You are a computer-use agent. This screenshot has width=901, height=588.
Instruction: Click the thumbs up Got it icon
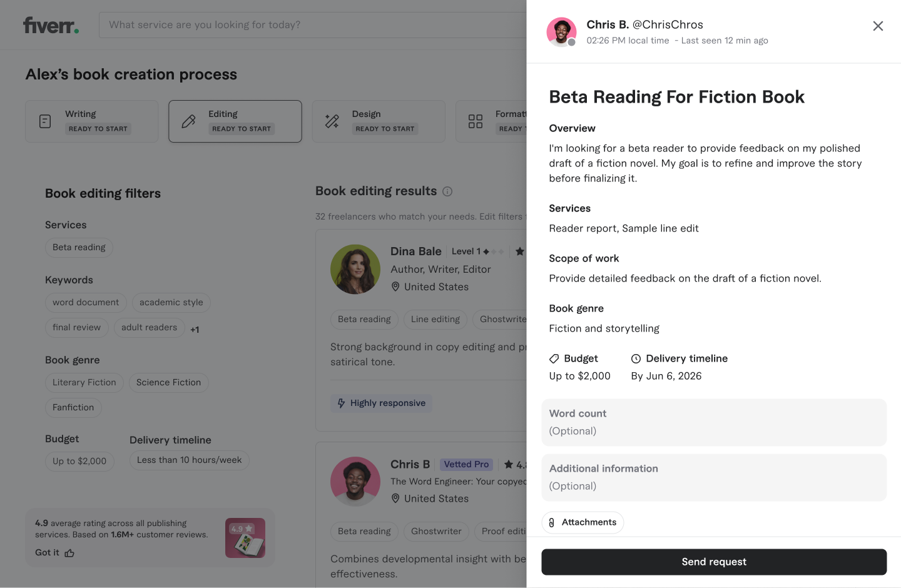[x=69, y=553]
